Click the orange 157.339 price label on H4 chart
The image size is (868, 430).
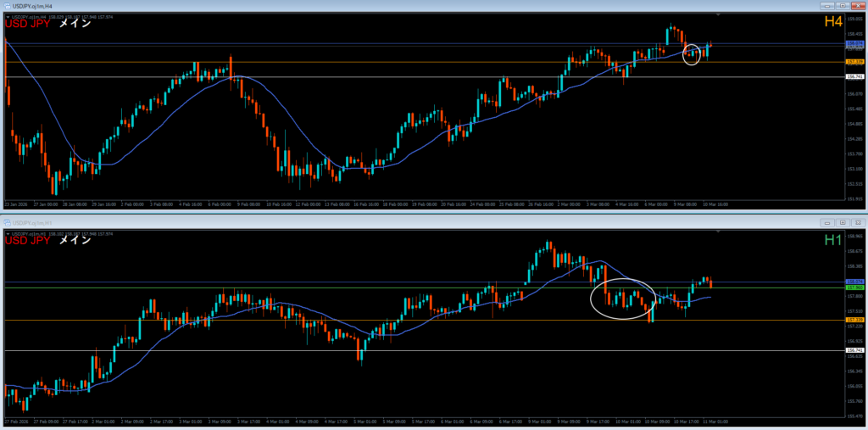pyautogui.click(x=854, y=62)
